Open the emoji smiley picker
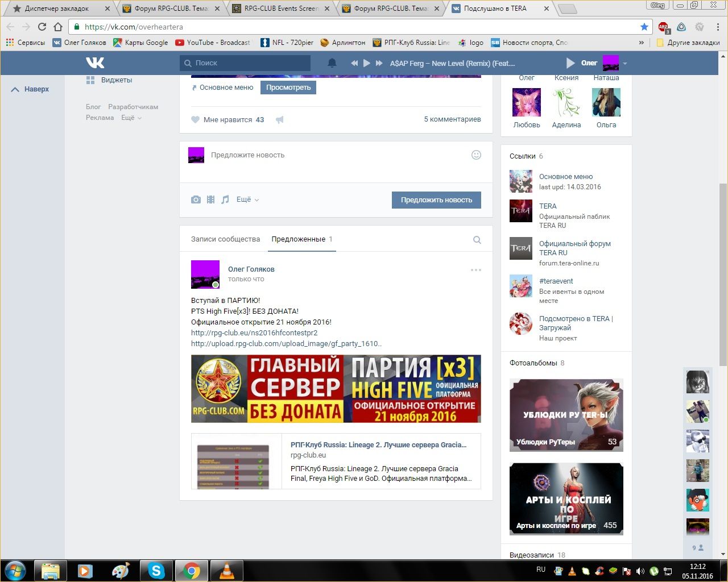The image size is (728, 582). pyautogui.click(x=477, y=155)
